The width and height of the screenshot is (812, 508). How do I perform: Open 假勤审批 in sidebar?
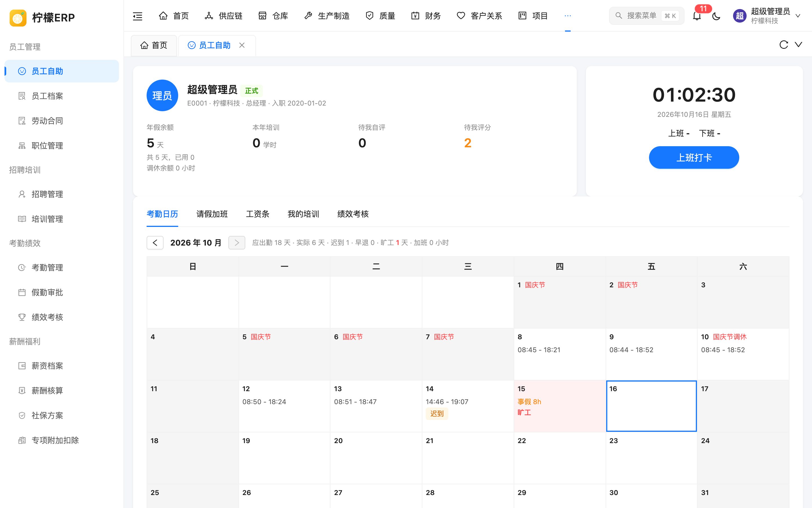pyautogui.click(x=62, y=292)
